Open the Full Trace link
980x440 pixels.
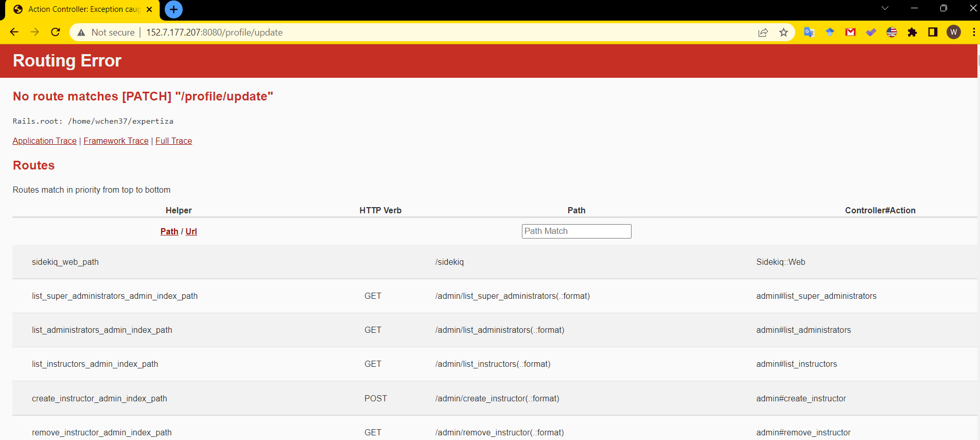point(173,141)
